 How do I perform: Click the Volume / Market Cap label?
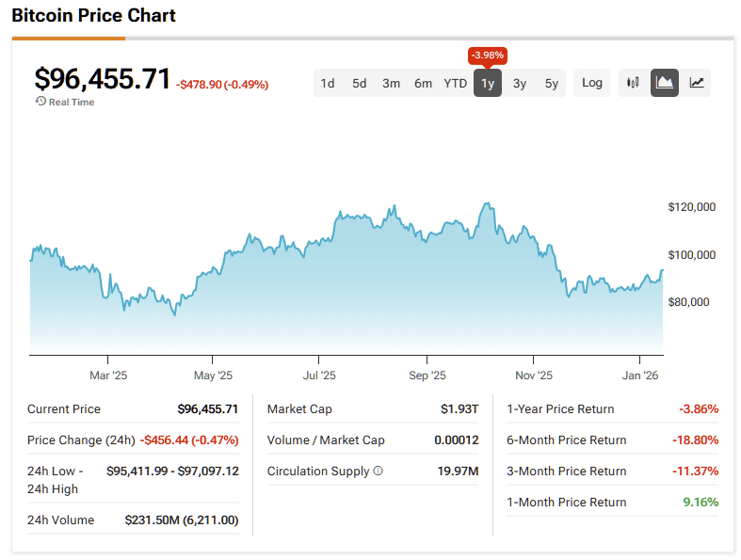coord(326,440)
